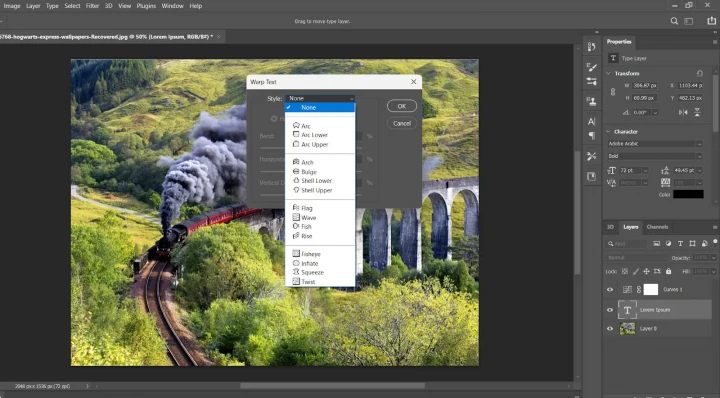The height and width of the screenshot is (398, 720).
Task: Click OK in Warp Text dialog
Action: (x=402, y=106)
